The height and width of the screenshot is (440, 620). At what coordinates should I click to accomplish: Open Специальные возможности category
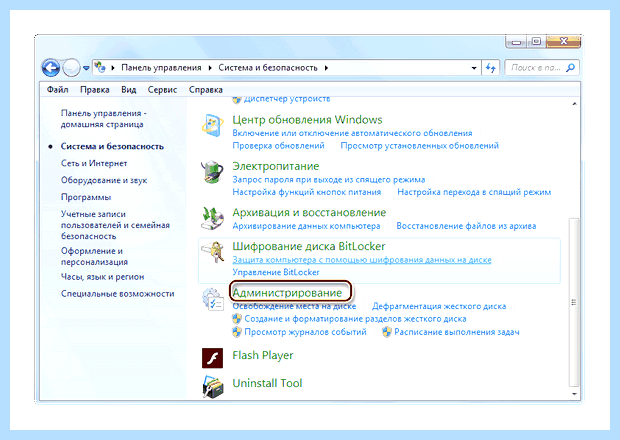(x=117, y=294)
